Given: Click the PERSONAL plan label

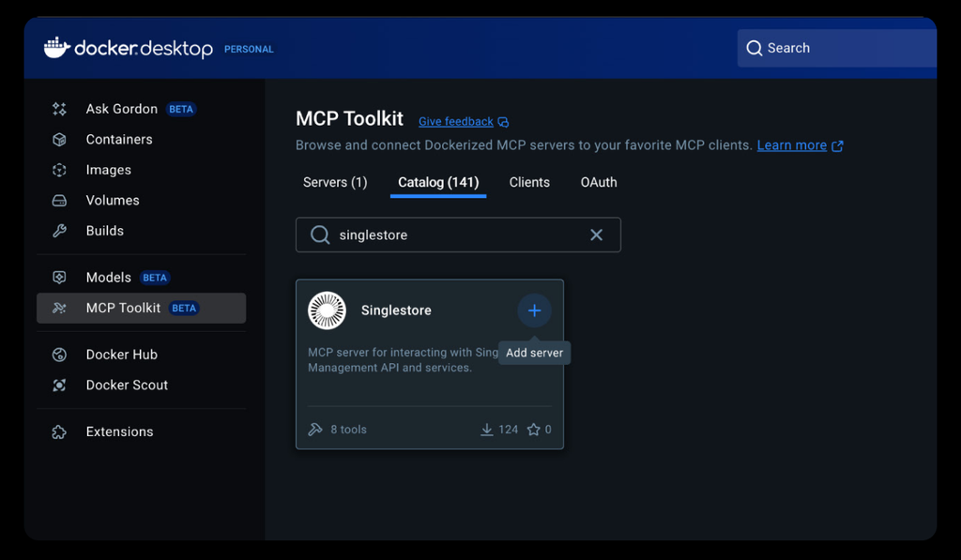Looking at the screenshot, I should coord(249,49).
